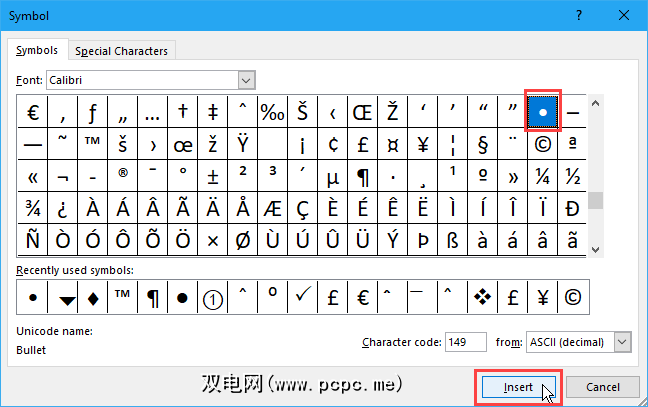Choose the Eth Ð symbol
Screen dimensions: 648x407
coord(572,208)
